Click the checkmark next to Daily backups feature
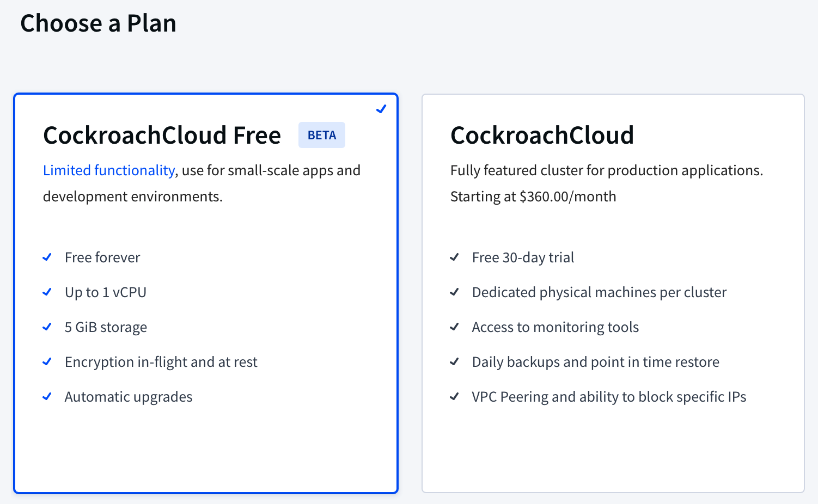 coord(454,361)
